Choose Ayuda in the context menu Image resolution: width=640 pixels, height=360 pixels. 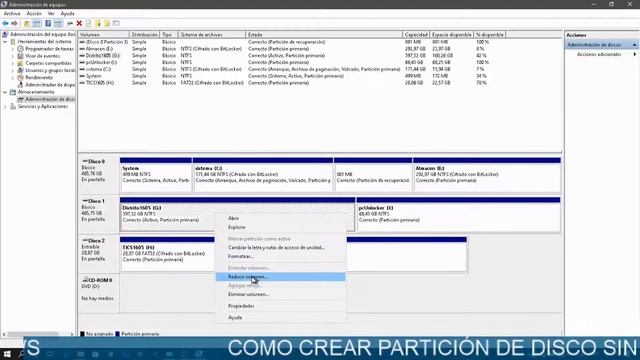(x=280, y=318)
